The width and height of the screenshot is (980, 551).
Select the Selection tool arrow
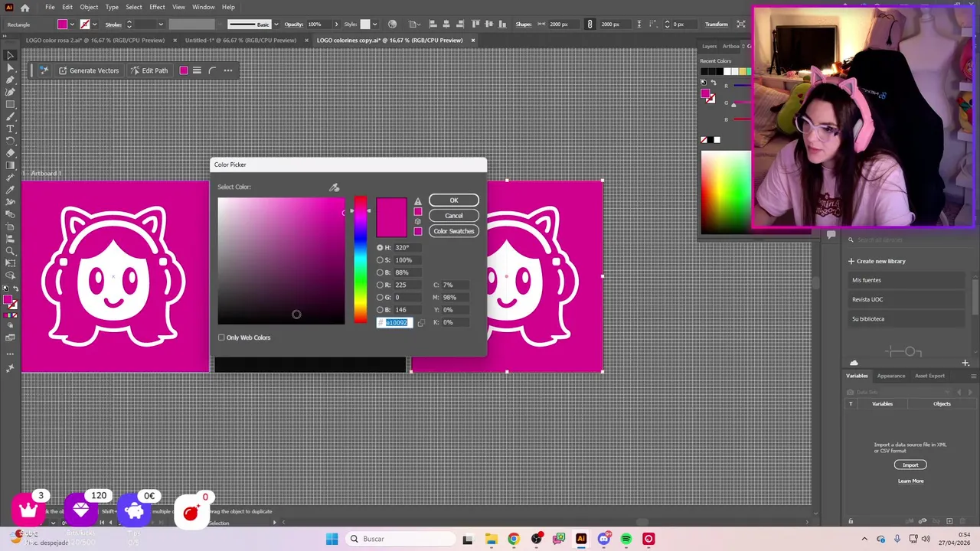coord(10,56)
